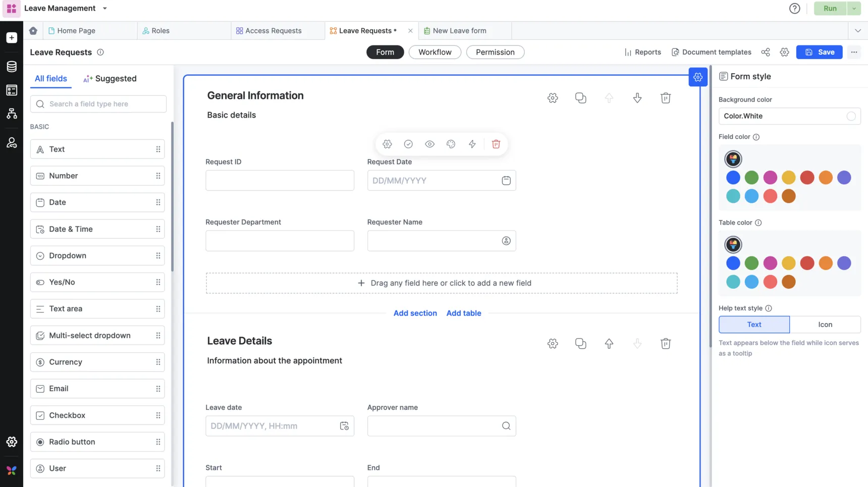The height and width of the screenshot is (487, 868).
Task: Open database icon in left sidebar
Action: tap(12, 66)
